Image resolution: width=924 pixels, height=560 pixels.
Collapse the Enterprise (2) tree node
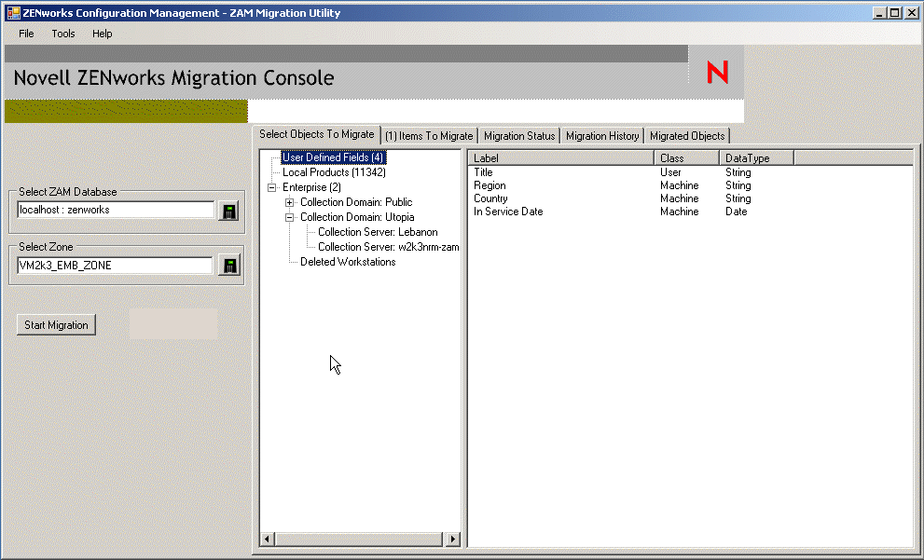pyautogui.click(x=272, y=187)
